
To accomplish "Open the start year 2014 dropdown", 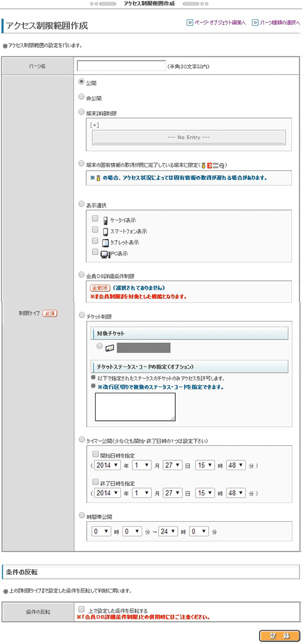I will pyautogui.click(x=107, y=465).
